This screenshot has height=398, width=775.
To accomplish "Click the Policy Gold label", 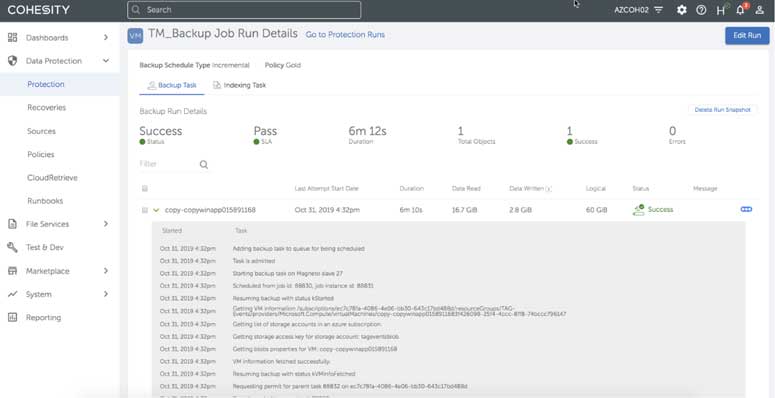I will [283, 65].
